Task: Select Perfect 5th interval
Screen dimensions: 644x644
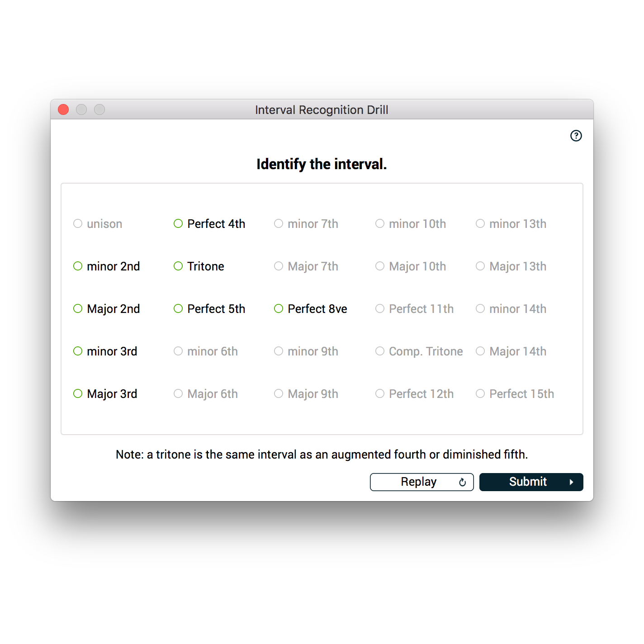Action: click(178, 309)
